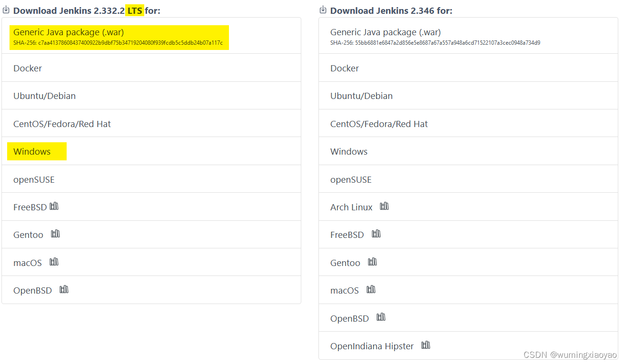Image resolution: width=624 pixels, height=364 pixels.
Task: Select macOS text in weekly list
Action: point(345,290)
